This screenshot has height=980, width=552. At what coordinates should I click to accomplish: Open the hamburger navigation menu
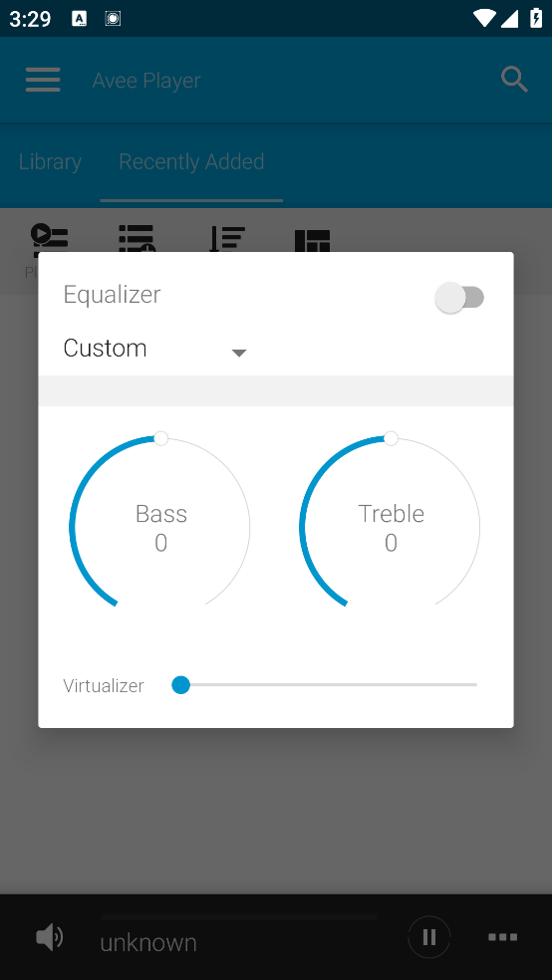click(43, 80)
